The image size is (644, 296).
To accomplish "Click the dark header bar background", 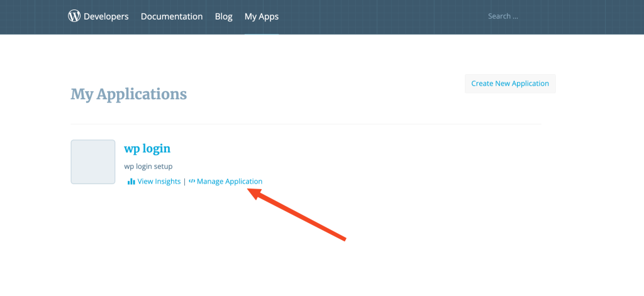I will click(x=377, y=16).
